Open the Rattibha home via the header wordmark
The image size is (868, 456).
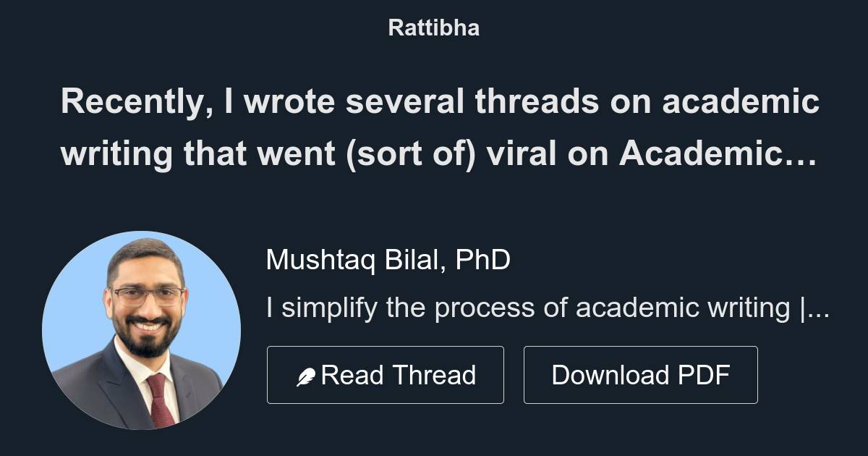click(433, 28)
